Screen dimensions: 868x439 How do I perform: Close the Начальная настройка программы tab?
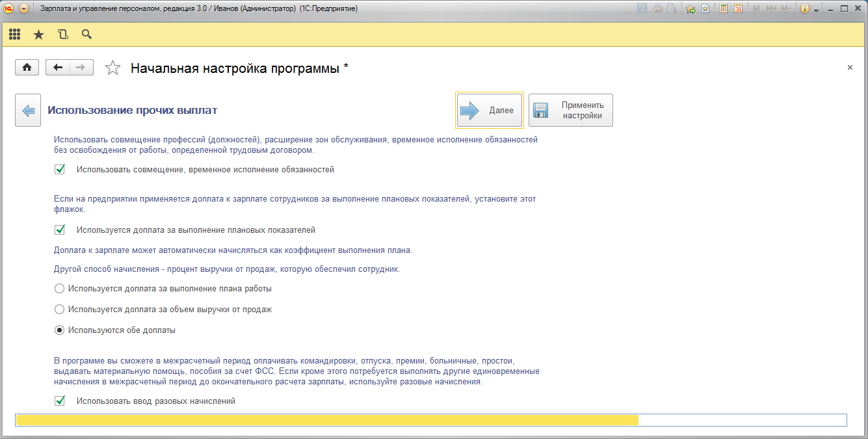(x=850, y=68)
